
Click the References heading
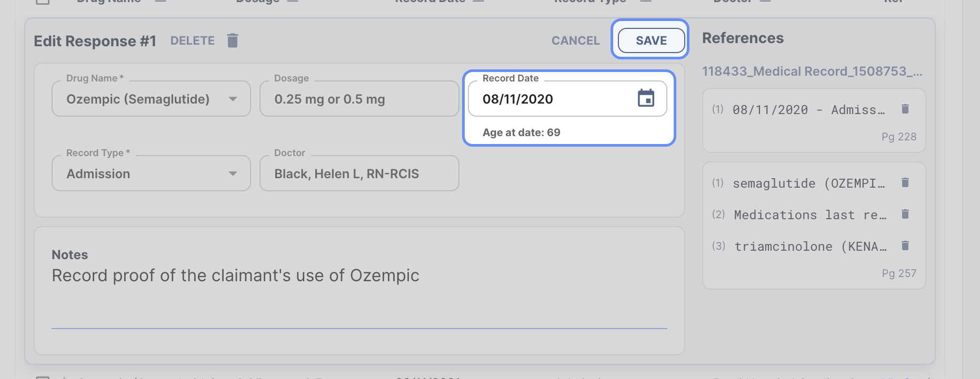tap(743, 38)
